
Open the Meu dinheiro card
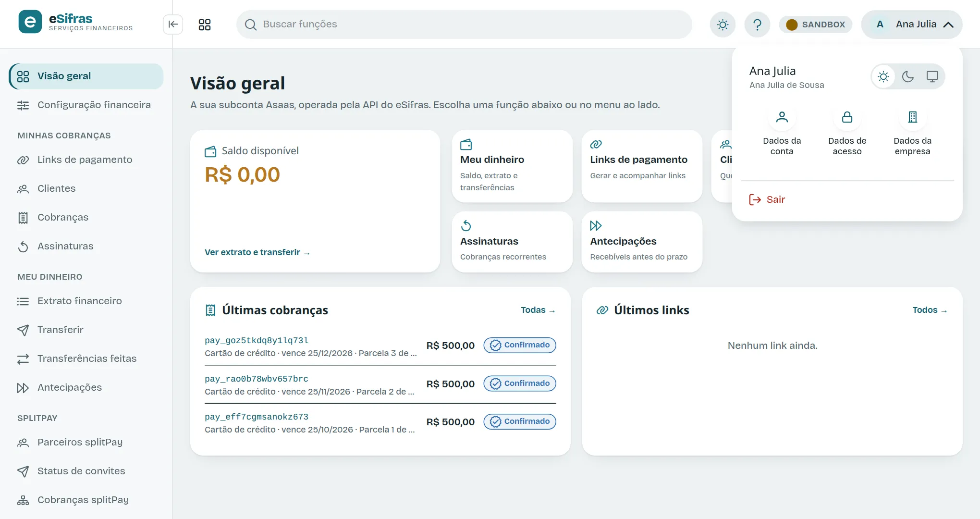pos(512,166)
